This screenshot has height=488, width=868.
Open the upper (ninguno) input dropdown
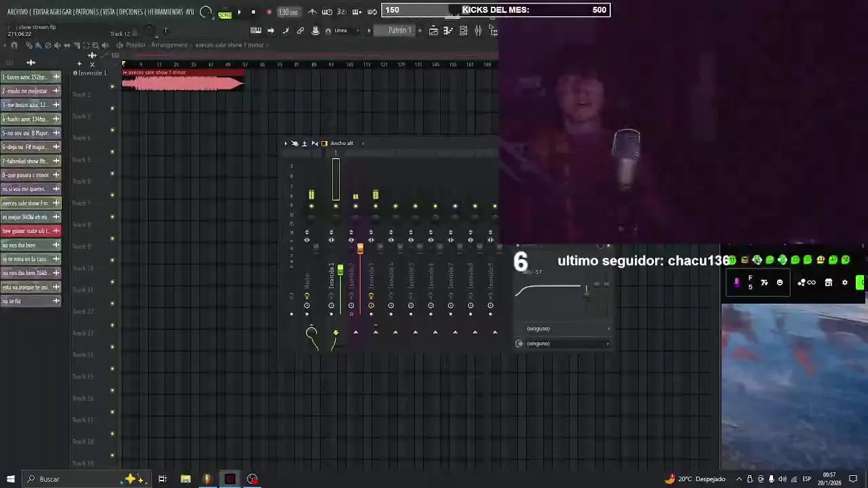568,329
